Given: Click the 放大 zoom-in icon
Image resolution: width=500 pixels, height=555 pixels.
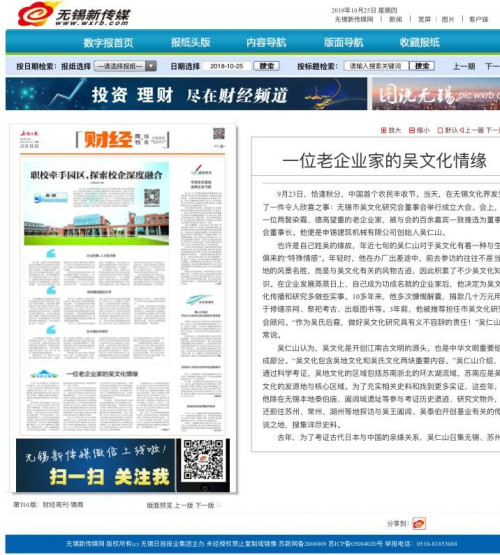Looking at the screenshot, I should click(384, 130).
